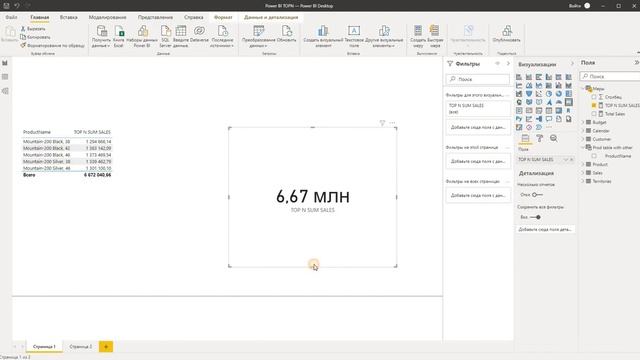640x360 pixels.
Task: Click the Fields pane search field
Action: pos(611,76)
